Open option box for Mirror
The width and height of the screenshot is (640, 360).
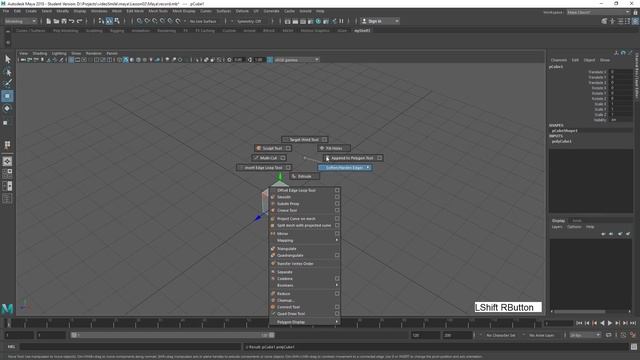pos(337,233)
